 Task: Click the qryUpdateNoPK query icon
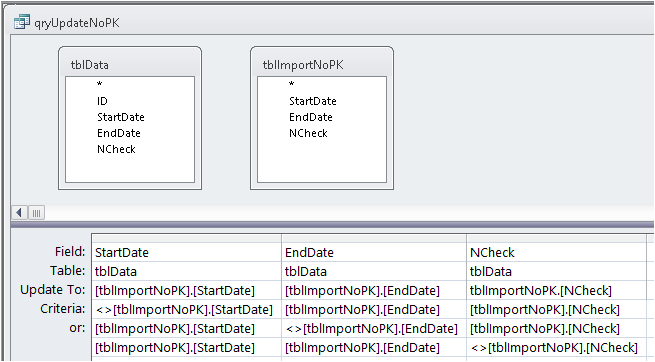click(22, 22)
